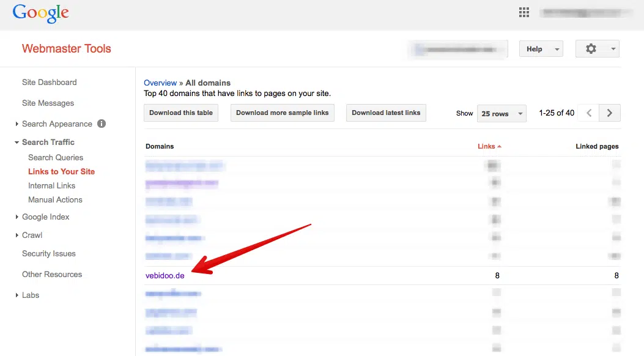Expand the Crawl section
The image size is (644, 356).
pos(17,235)
